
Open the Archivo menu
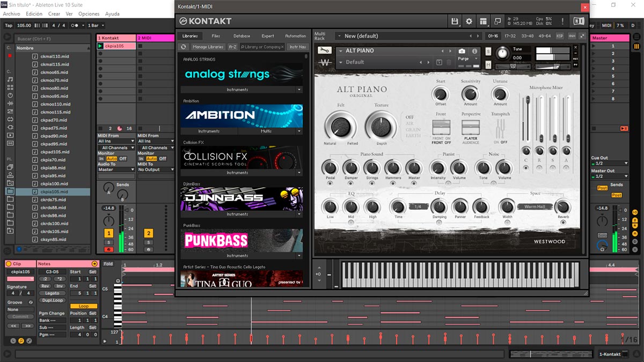12,14
